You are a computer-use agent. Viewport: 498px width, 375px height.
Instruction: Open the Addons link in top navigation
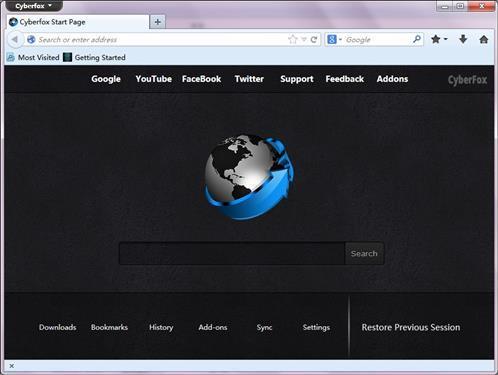[392, 79]
